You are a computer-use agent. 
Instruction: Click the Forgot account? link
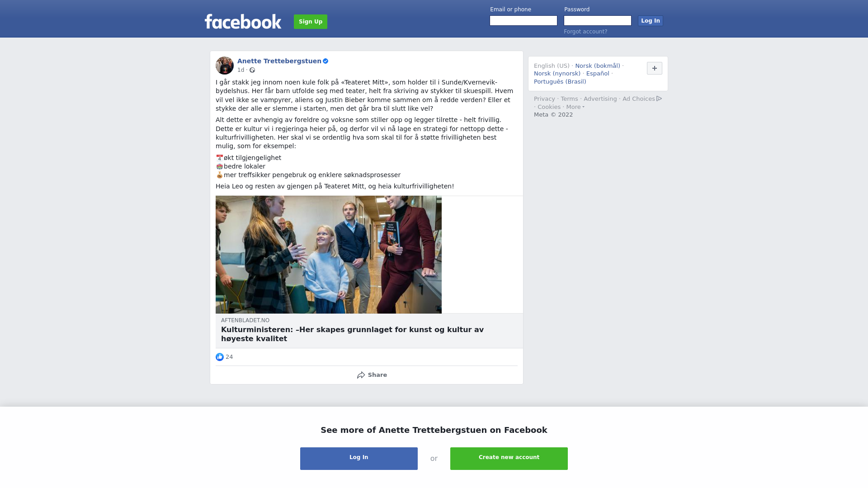pos(585,32)
